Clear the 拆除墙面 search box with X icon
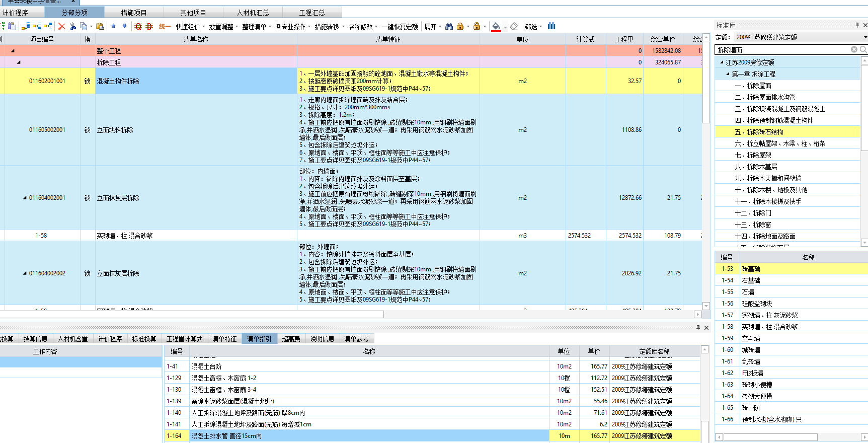The height and width of the screenshot is (443, 868). point(854,49)
